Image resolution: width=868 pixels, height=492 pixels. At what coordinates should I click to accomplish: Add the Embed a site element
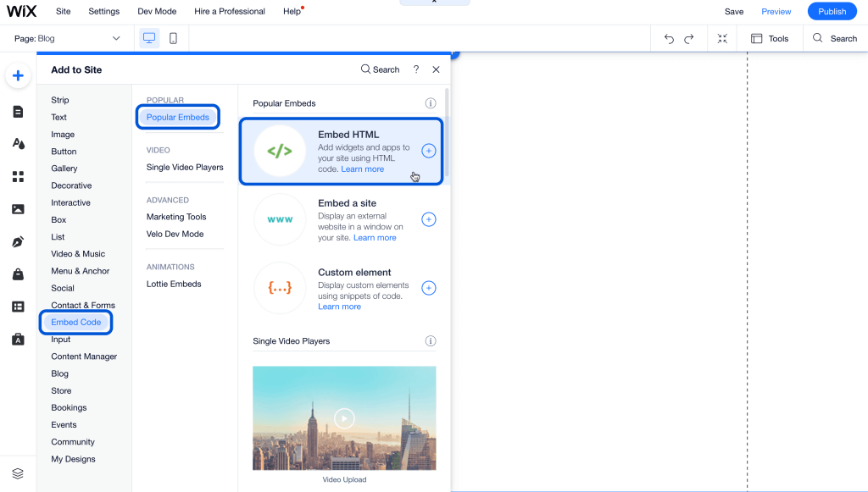[x=429, y=219]
